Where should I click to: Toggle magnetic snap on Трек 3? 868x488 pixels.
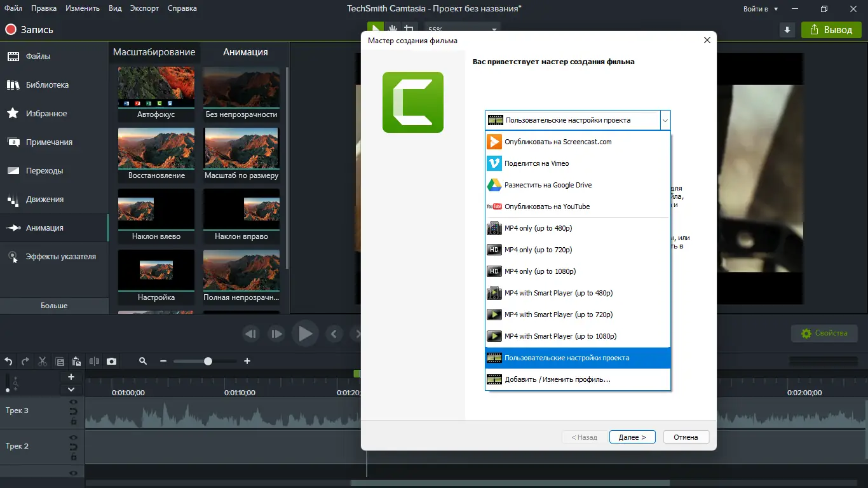pos(73,412)
